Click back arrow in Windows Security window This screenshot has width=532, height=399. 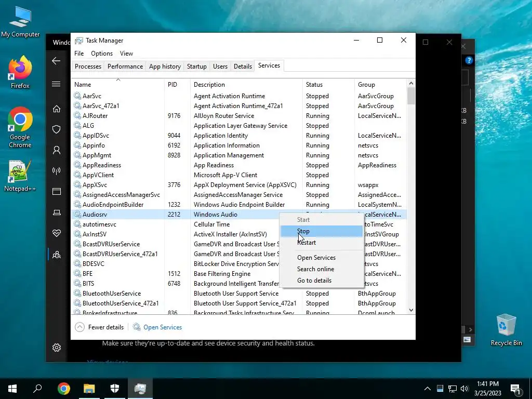pyautogui.click(x=56, y=61)
